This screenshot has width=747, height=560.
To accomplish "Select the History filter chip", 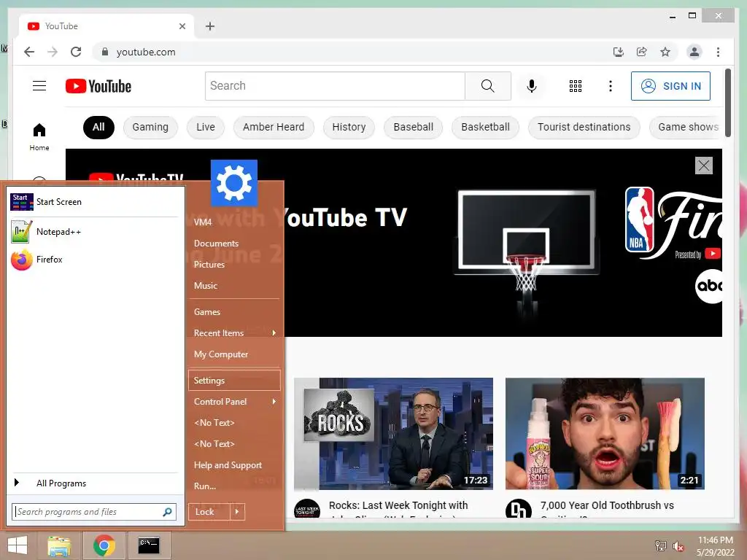I will tap(349, 127).
